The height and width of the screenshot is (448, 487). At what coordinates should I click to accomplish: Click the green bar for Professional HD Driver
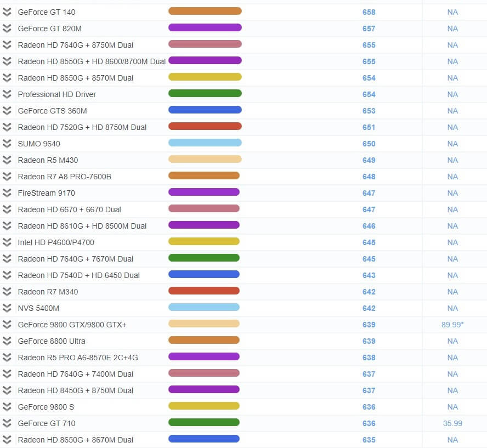pos(205,93)
